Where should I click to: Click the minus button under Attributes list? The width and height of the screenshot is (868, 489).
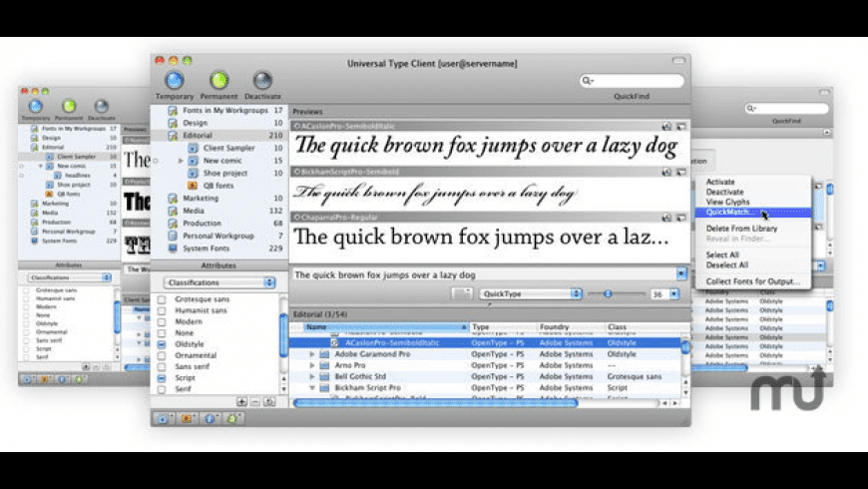[255, 401]
